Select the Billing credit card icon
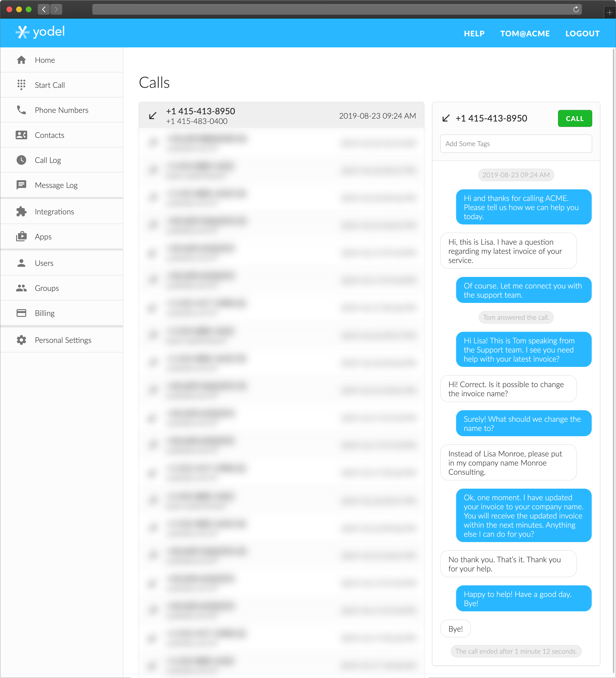Image resolution: width=616 pixels, height=678 pixels. [x=21, y=313]
